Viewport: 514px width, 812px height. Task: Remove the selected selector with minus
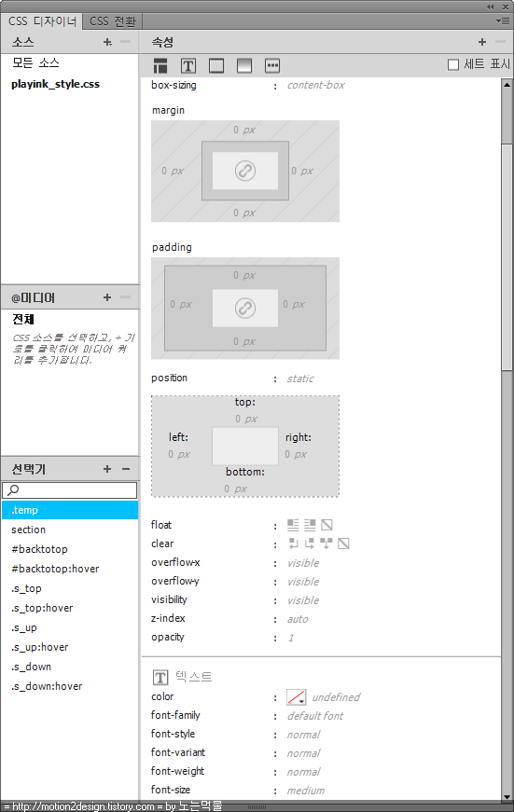[126, 469]
